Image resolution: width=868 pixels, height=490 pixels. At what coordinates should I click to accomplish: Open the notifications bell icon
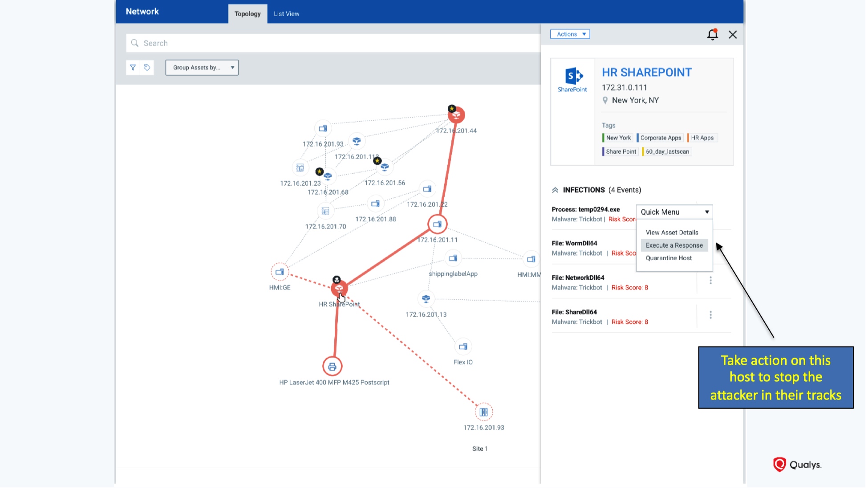pos(713,34)
